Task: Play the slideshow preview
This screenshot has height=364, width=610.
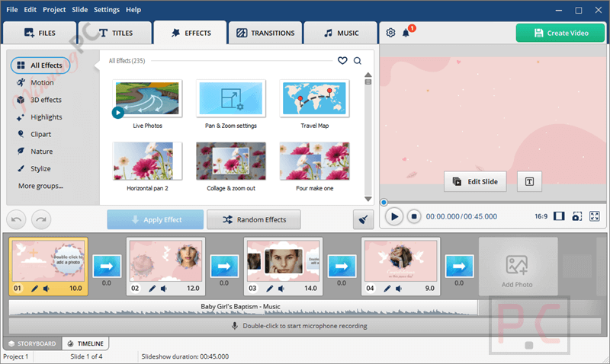Action: (393, 216)
